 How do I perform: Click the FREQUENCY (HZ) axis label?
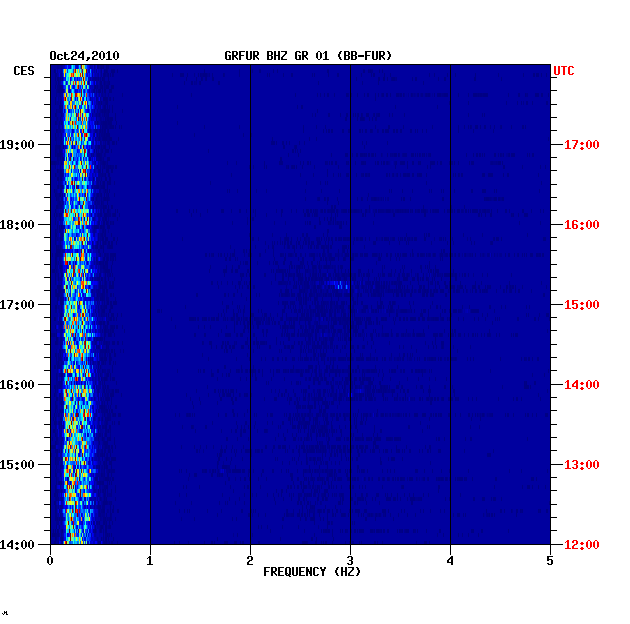[x=312, y=572]
